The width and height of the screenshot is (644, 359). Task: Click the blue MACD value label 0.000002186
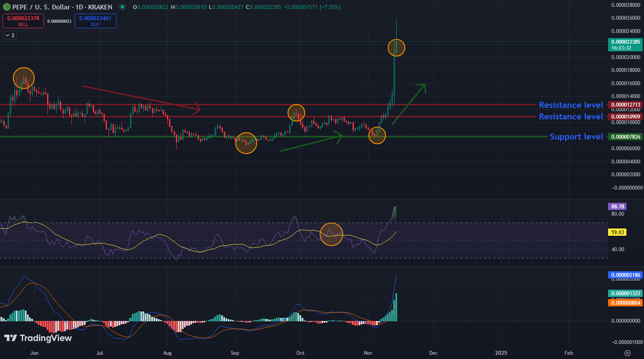tap(626, 275)
